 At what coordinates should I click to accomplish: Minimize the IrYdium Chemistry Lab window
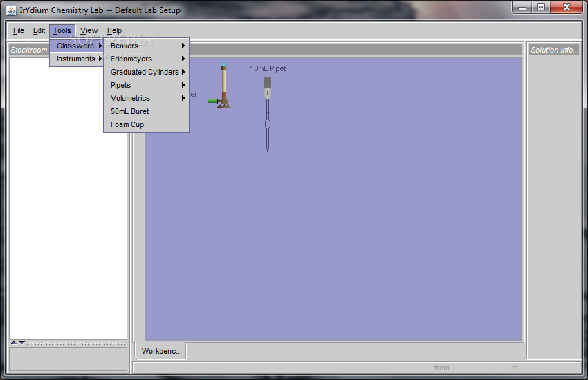[522, 8]
